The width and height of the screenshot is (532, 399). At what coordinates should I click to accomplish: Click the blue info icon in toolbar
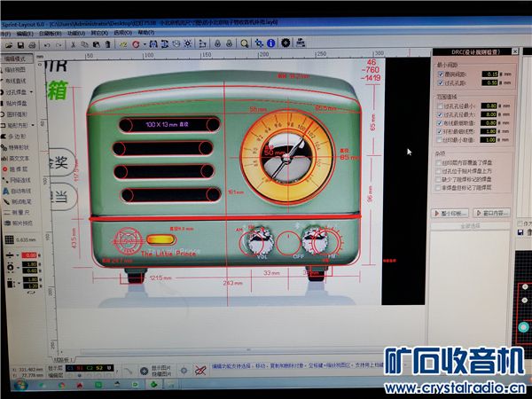(x=270, y=43)
